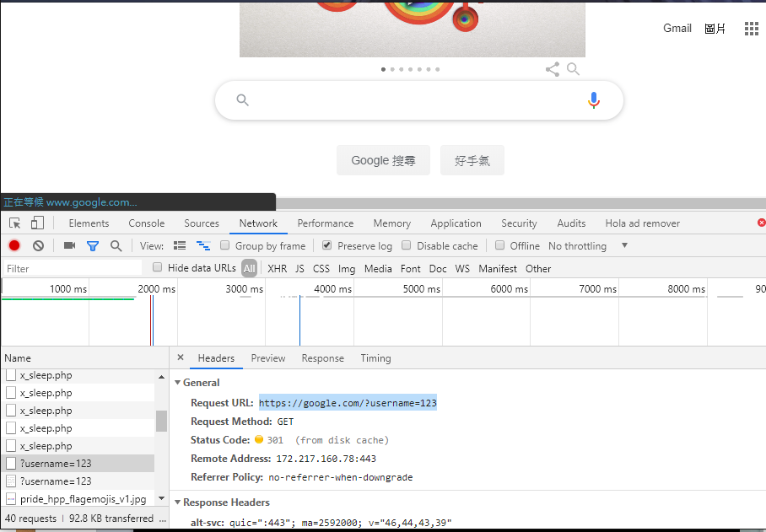Switch to the Audits tab
This screenshot has height=532, width=766.
(x=571, y=223)
